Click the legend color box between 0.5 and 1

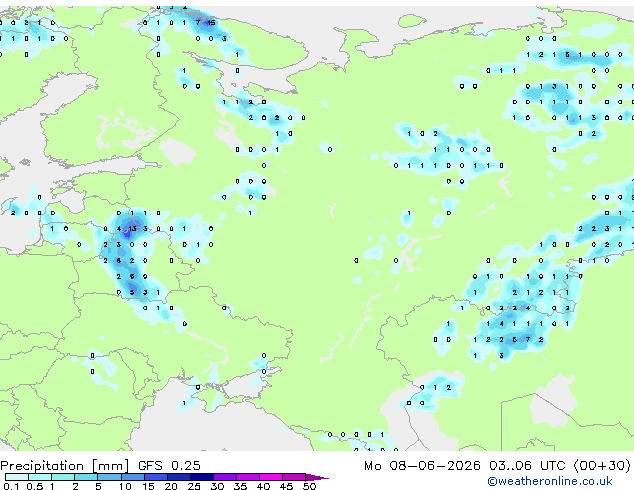point(40,477)
